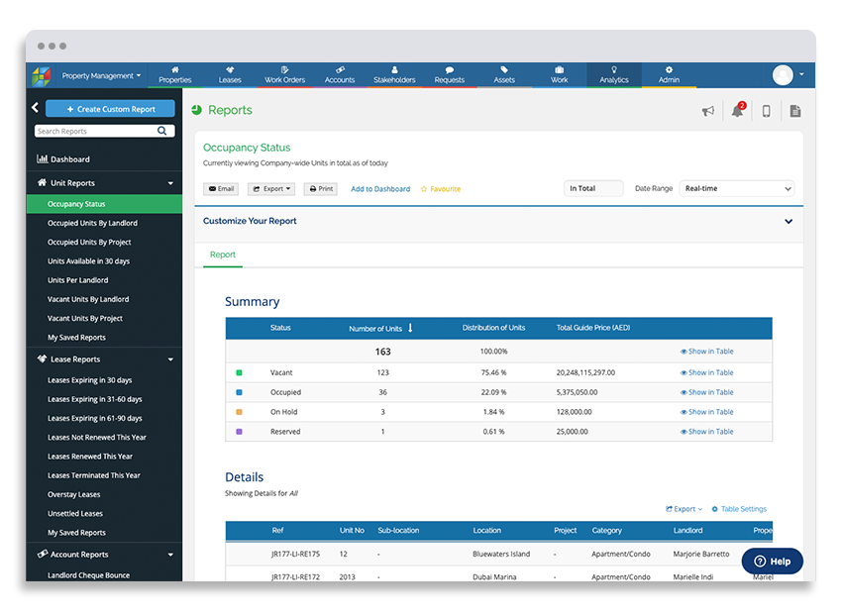Image resolution: width=842 pixels, height=616 pixels.
Task: Click the green Vacant color swatch
Action: tap(240, 372)
